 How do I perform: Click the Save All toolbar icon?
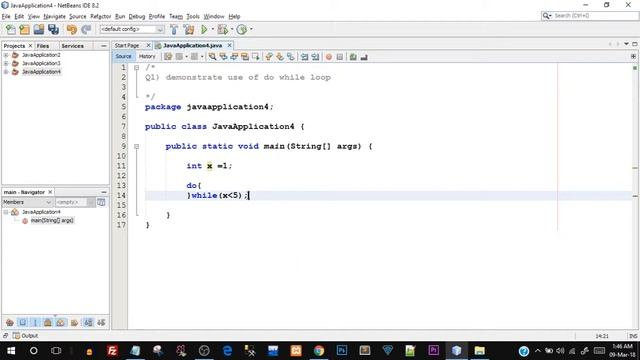(x=53, y=29)
